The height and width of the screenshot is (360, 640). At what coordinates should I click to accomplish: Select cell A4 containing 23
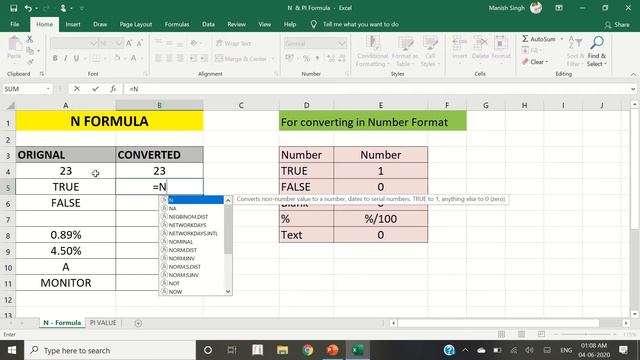65,171
